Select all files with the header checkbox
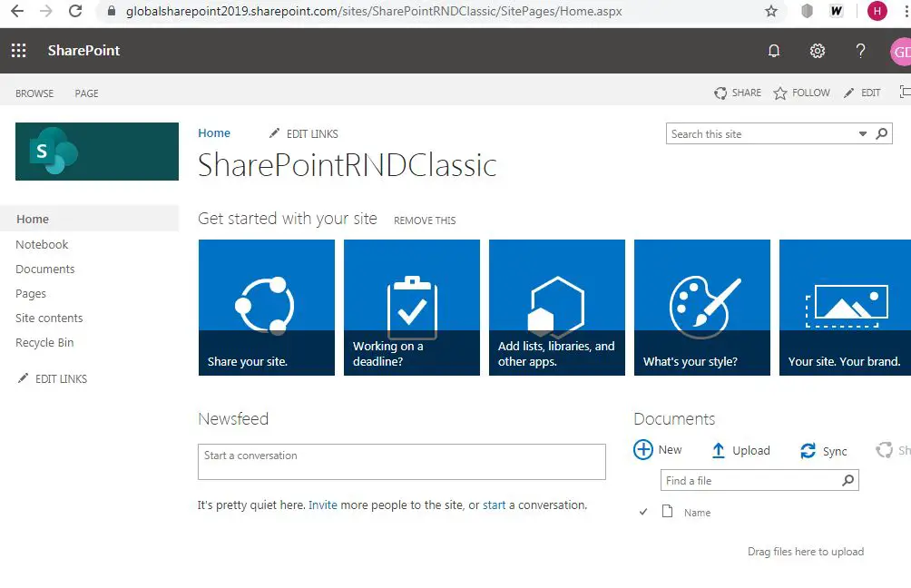This screenshot has width=911, height=588. coord(643,512)
